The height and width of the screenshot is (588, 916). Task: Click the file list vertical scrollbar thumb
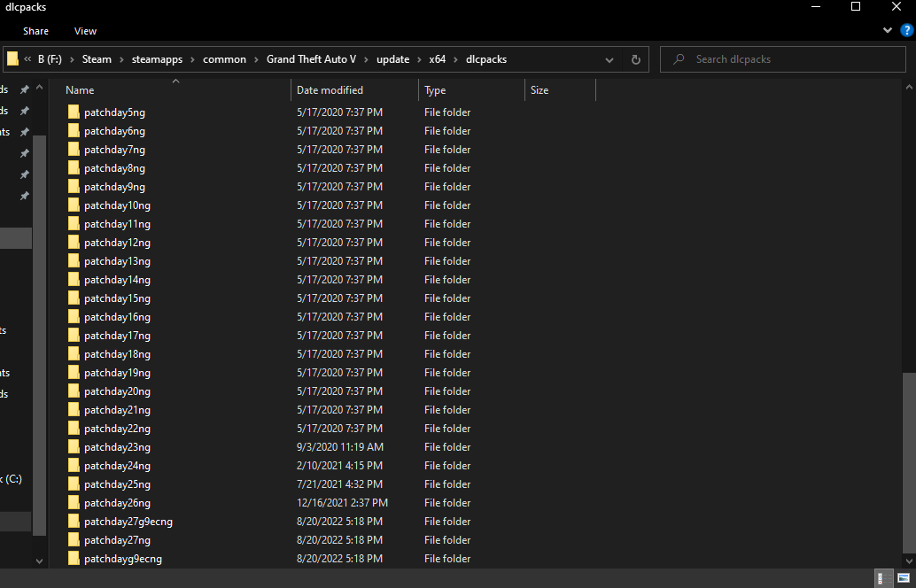[x=909, y=462]
